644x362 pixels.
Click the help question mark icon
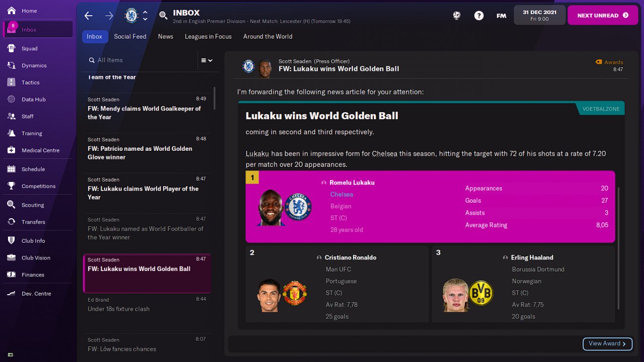[479, 16]
